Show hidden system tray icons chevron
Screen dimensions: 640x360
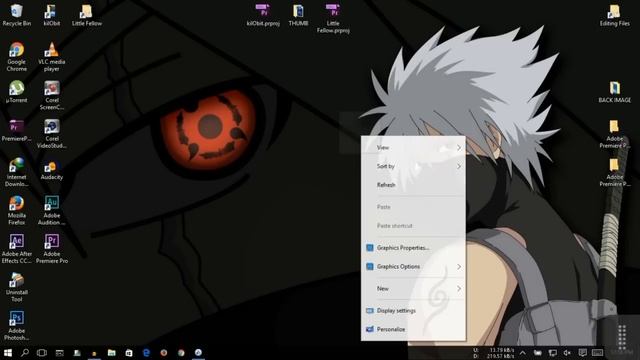(522, 353)
